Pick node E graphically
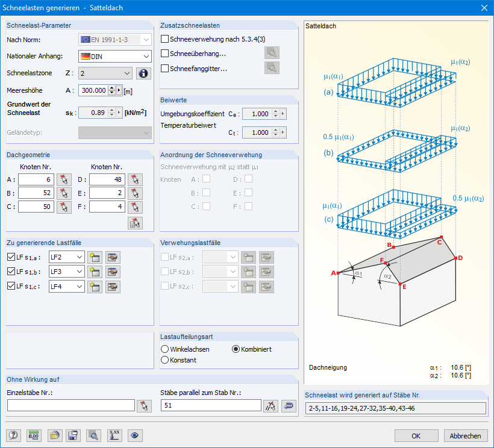Image resolution: width=494 pixels, height=448 pixels. point(135,193)
